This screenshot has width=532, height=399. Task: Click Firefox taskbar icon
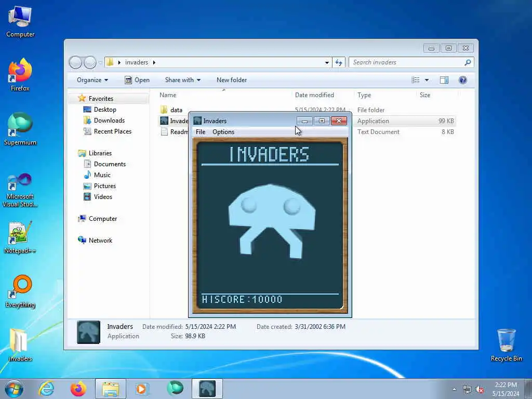tap(78, 389)
